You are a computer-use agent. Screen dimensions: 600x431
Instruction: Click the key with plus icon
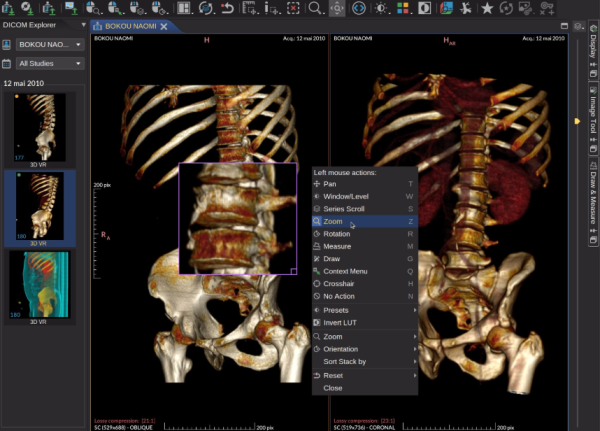pos(546,8)
